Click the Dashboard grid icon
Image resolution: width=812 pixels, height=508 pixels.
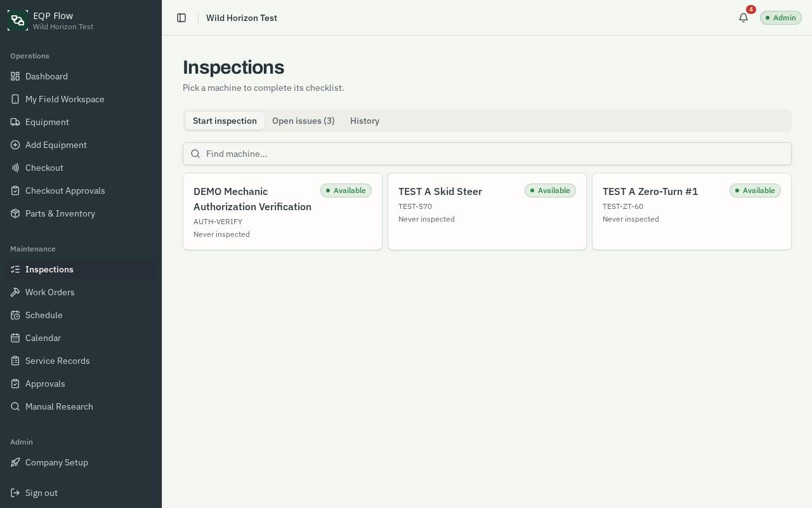click(15, 76)
